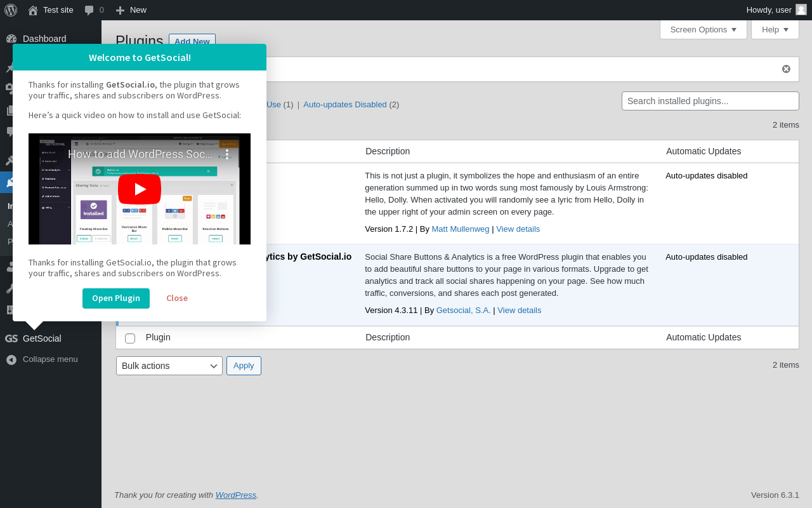Image resolution: width=812 pixels, height=508 pixels.
Task: Open the Dashboard menu item
Action: (44, 39)
